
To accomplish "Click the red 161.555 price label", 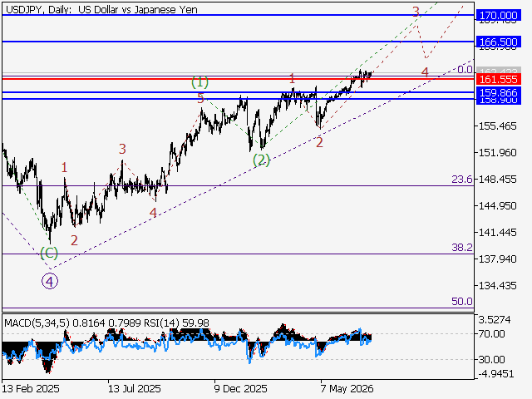I will coord(498,80).
